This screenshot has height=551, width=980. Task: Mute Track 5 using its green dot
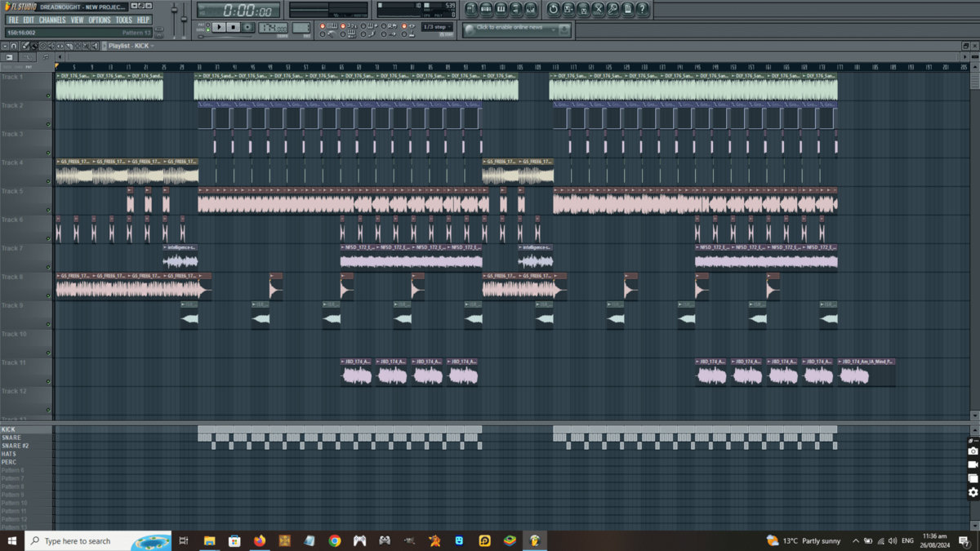point(48,210)
